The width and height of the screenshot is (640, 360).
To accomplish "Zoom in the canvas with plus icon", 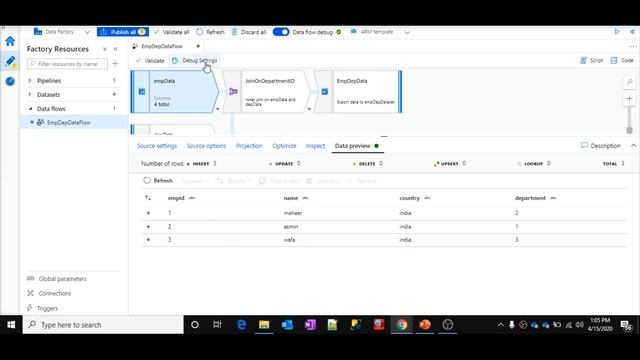I will coord(629,99).
